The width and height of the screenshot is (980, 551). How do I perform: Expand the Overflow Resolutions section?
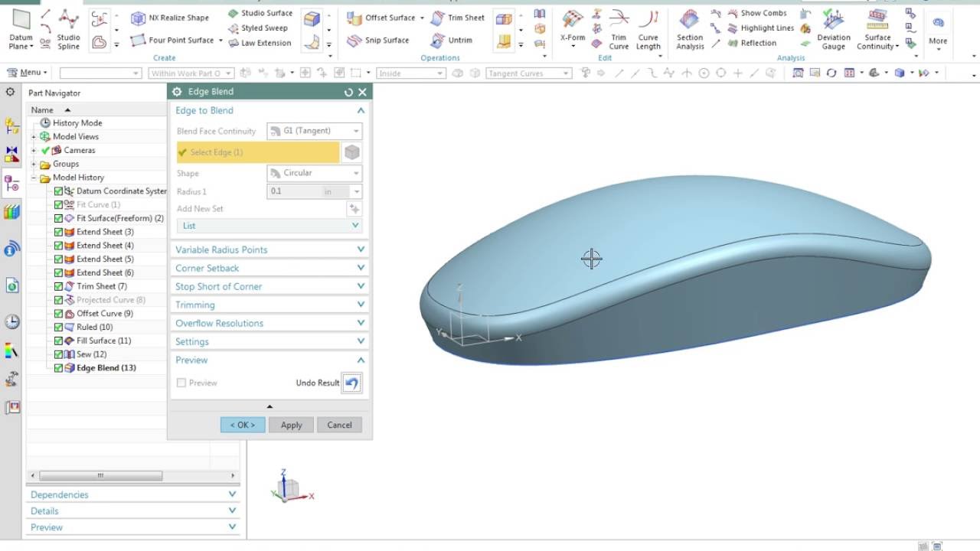[269, 323]
